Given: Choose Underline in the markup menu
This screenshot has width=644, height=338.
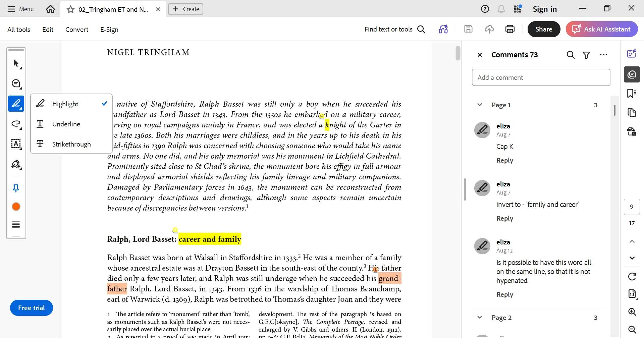Looking at the screenshot, I should pos(71,124).
